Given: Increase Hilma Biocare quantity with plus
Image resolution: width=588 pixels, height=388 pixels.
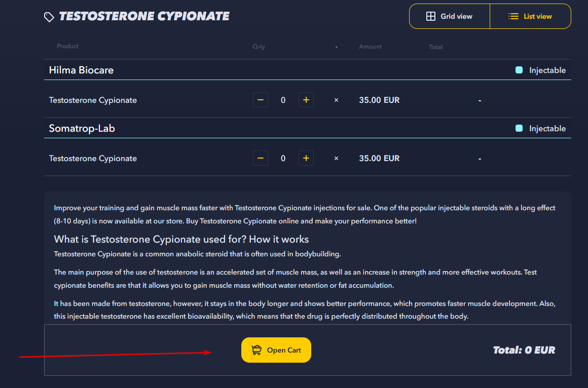Looking at the screenshot, I should click(306, 100).
